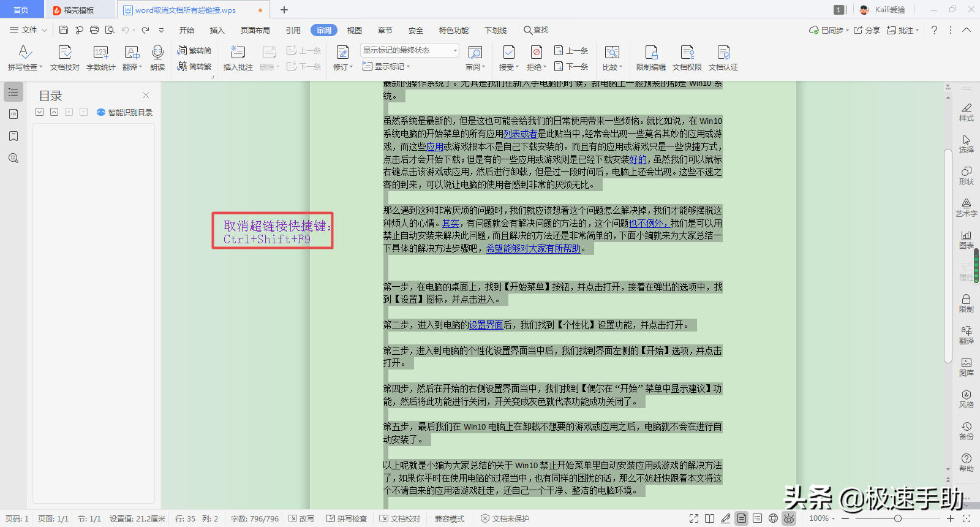Reject the revision (拒绝)
980x527 pixels.
tap(536, 58)
